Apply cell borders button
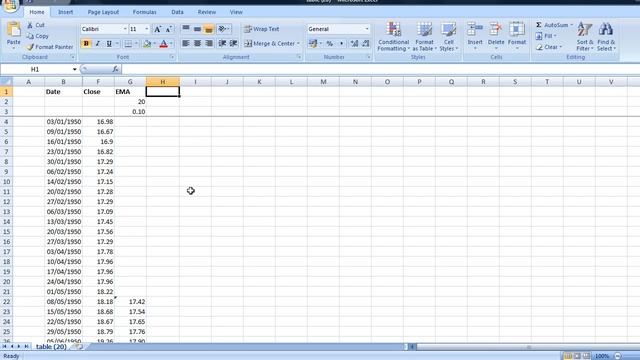640x360 pixels. click(x=128, y=44)
